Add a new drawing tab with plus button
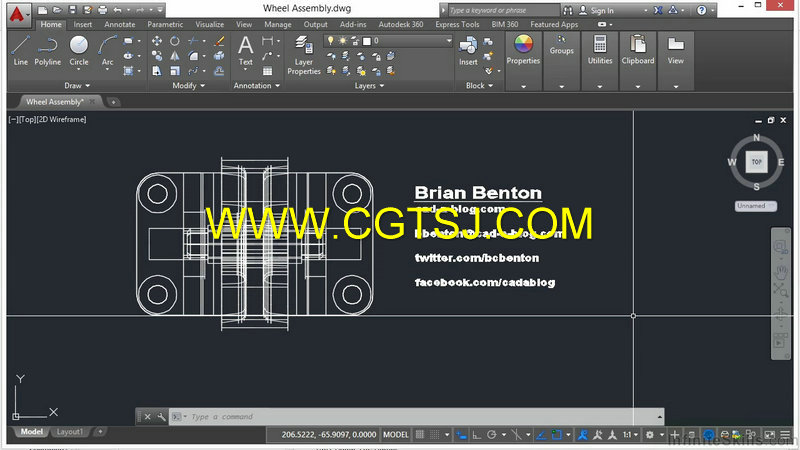 click(x=113, y=102)
